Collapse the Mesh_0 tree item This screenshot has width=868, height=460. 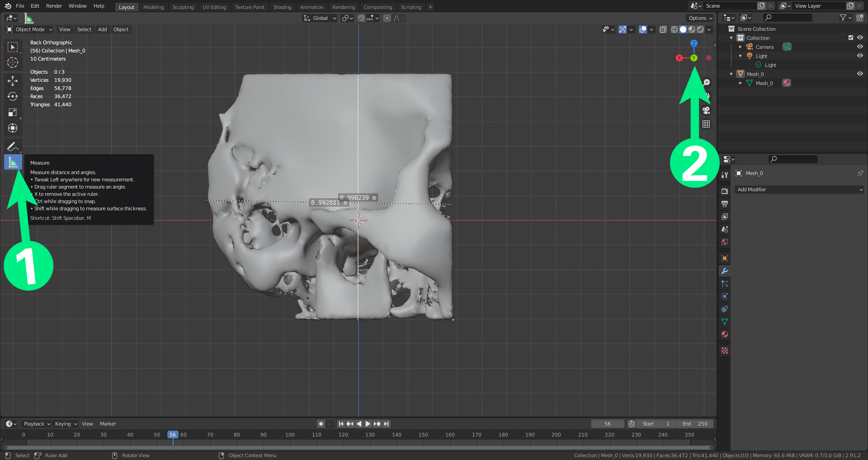point(731,74)
